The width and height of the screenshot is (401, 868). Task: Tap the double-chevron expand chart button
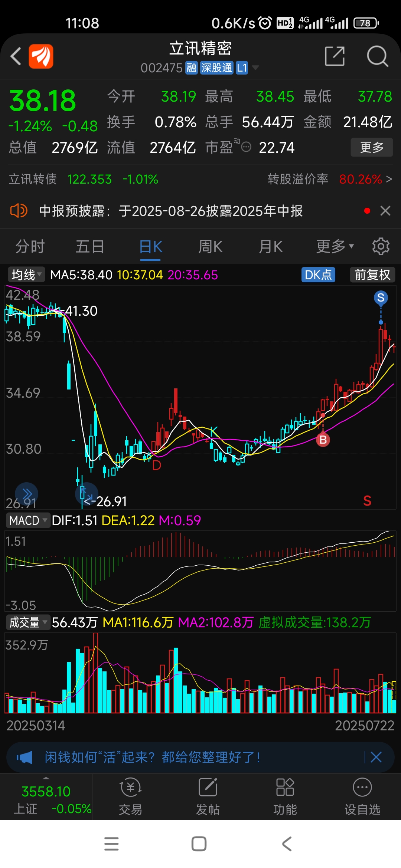tap(27, 494)
